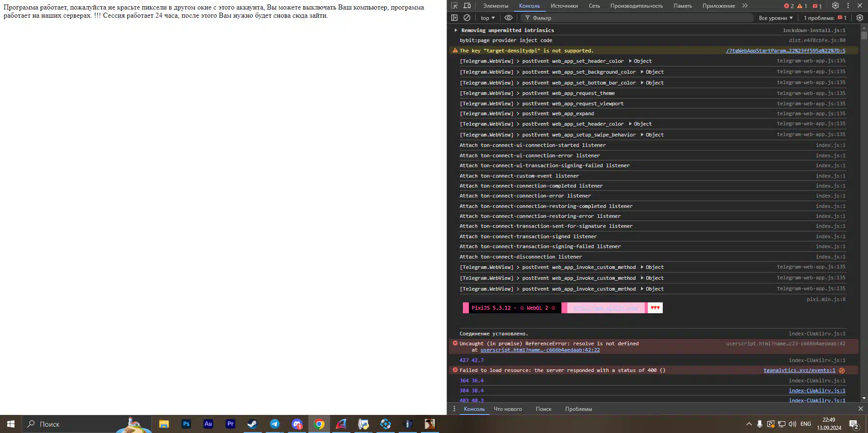Clear the console with the clear icon
The height and width of the screenshot is (433, 868).
point(467,18)
